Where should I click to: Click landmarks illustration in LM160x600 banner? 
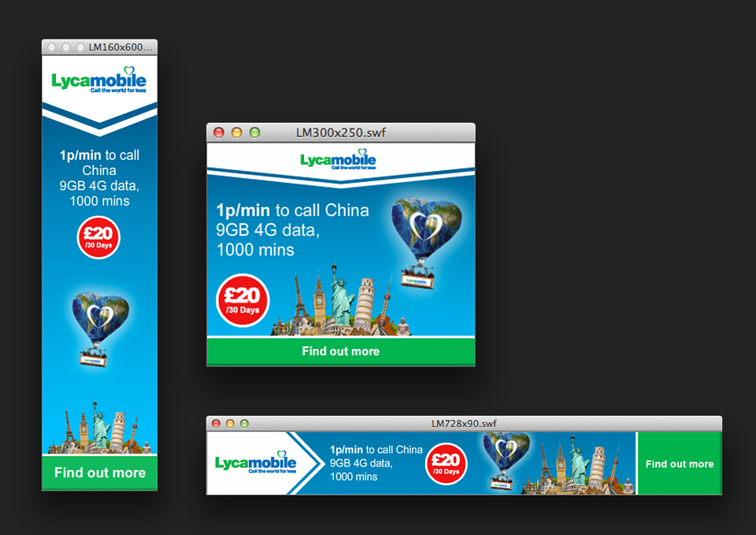(100, 428)
